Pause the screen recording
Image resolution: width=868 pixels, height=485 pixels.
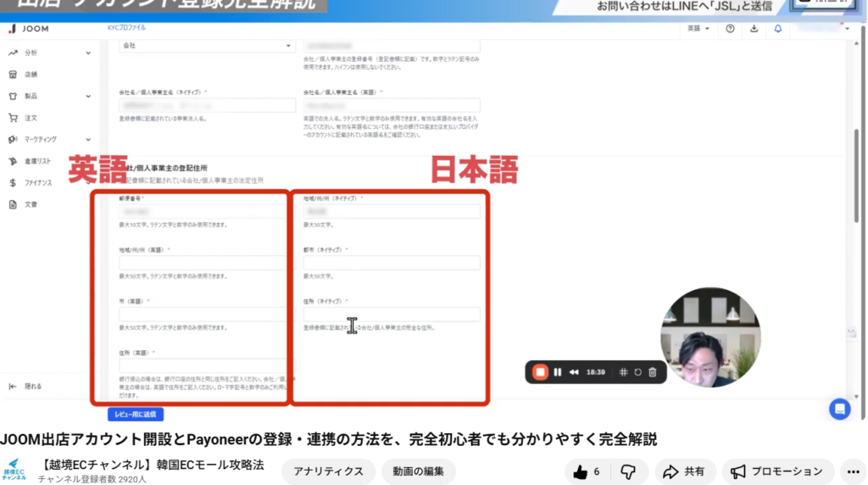558,371
